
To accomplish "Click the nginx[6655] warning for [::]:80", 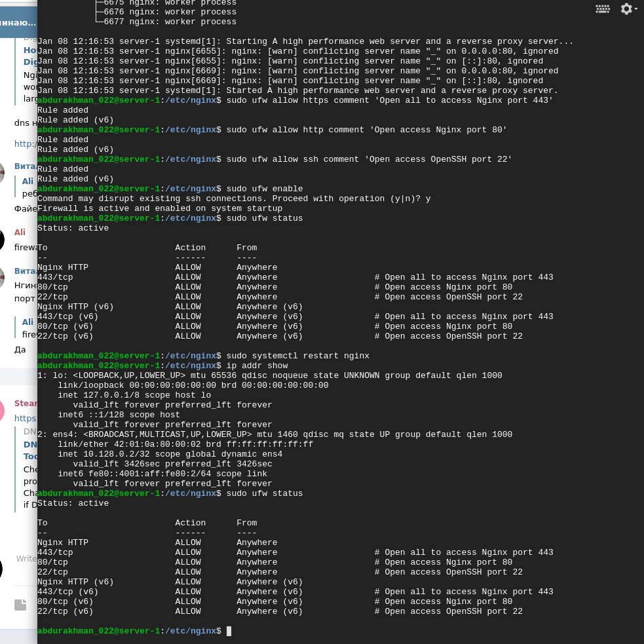I will (x=290, y=61).
